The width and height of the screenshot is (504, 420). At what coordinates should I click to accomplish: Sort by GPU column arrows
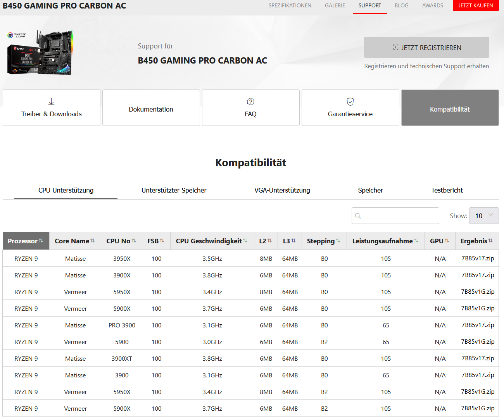pyautogui.click(x=447, y=241)
